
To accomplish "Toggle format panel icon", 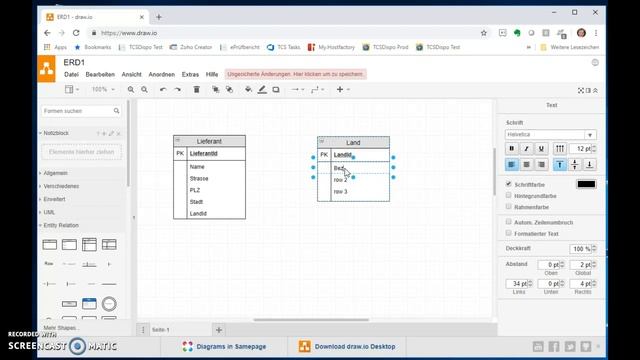I will (x=588, y=91).
